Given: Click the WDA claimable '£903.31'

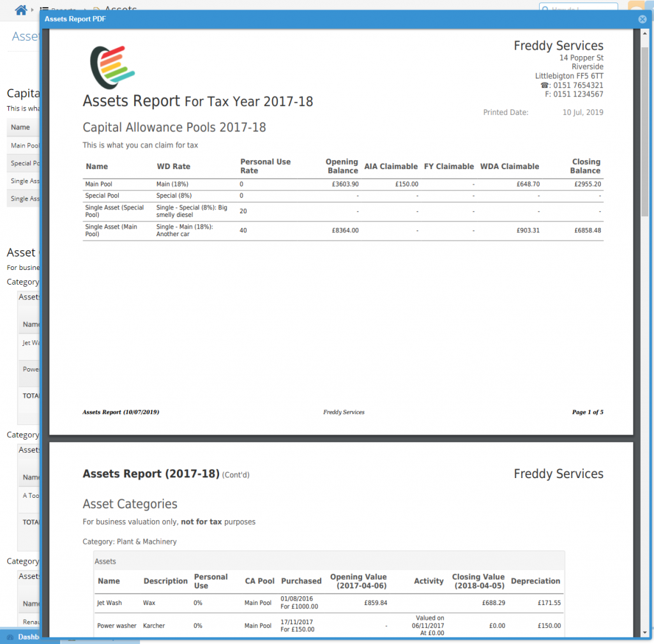Looking at the screenshot, I should [528, 230].
